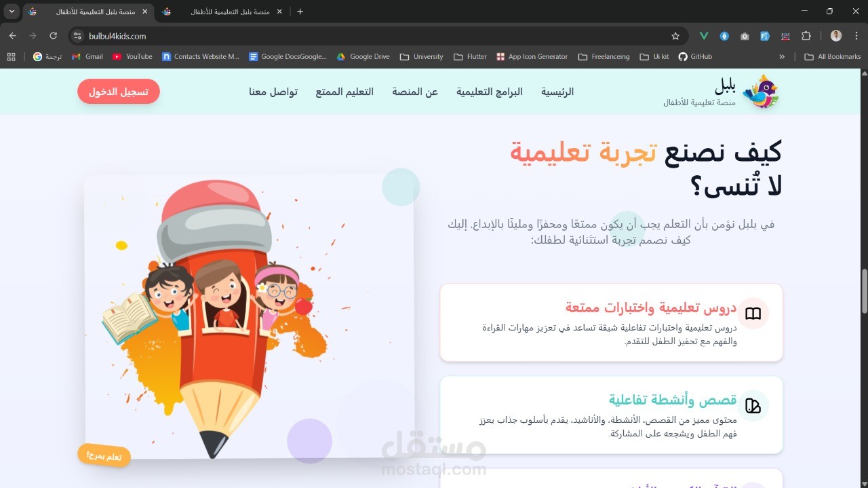Open site information icon in address bar
This screenshot has width=868, height=488.
click(77, 36)
